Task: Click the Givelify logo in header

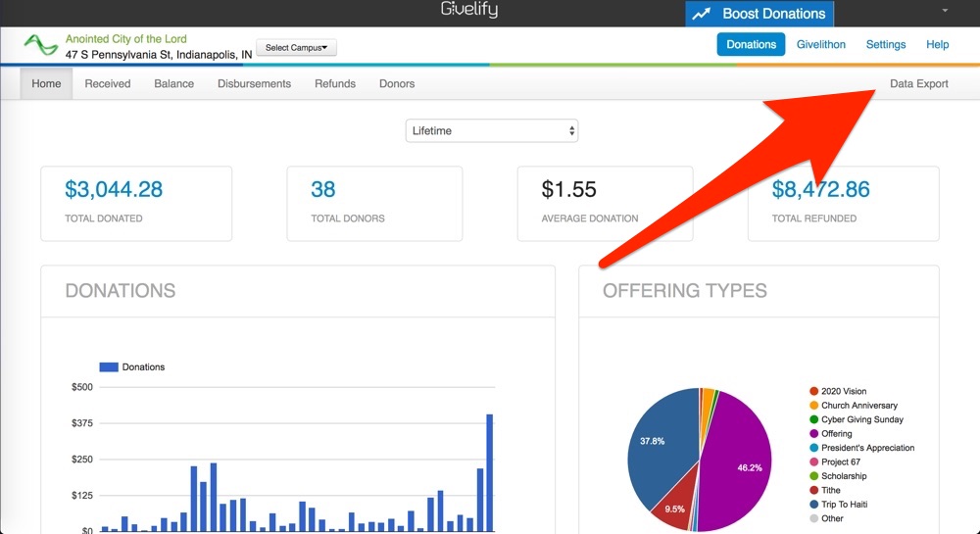Action: pos(469,10)
